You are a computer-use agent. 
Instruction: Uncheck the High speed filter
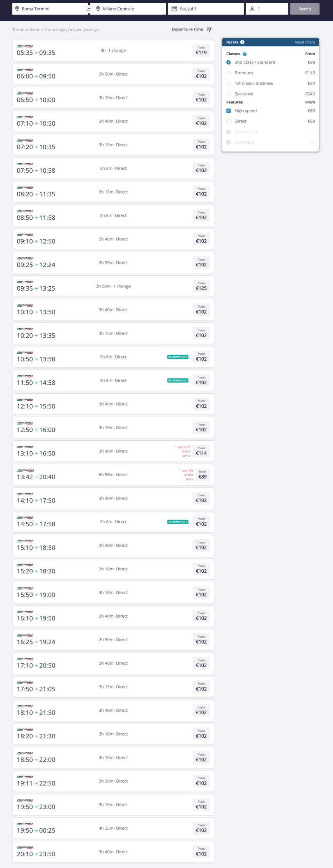229,111
